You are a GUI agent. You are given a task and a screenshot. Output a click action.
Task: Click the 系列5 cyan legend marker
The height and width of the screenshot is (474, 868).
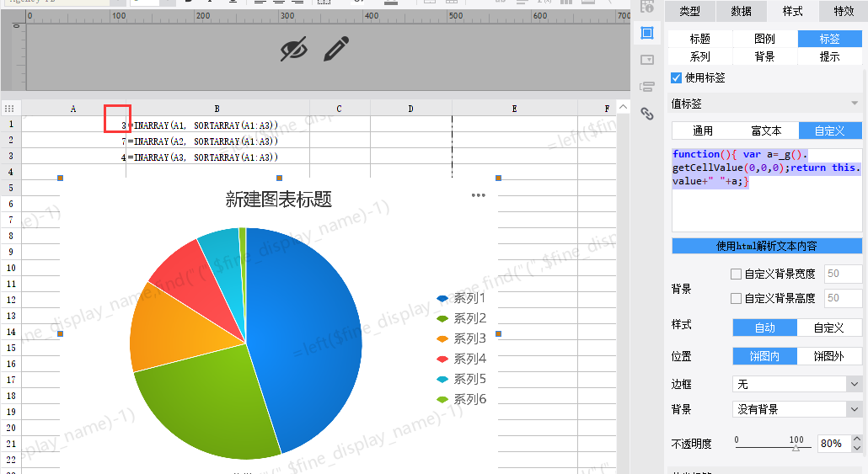point(442,380)
